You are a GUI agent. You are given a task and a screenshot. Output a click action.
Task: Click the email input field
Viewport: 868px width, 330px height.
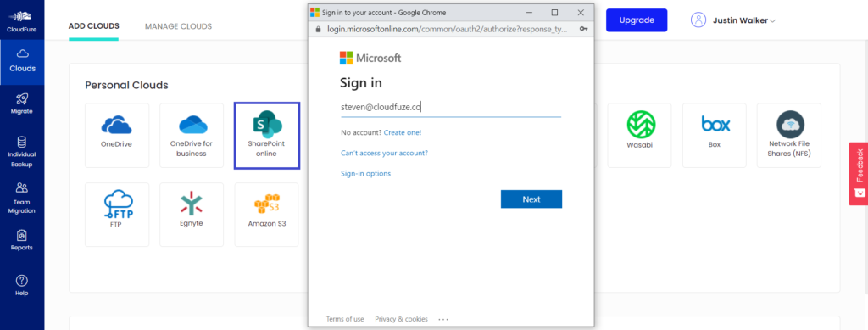pyautogui.click(x=451, y=109)
